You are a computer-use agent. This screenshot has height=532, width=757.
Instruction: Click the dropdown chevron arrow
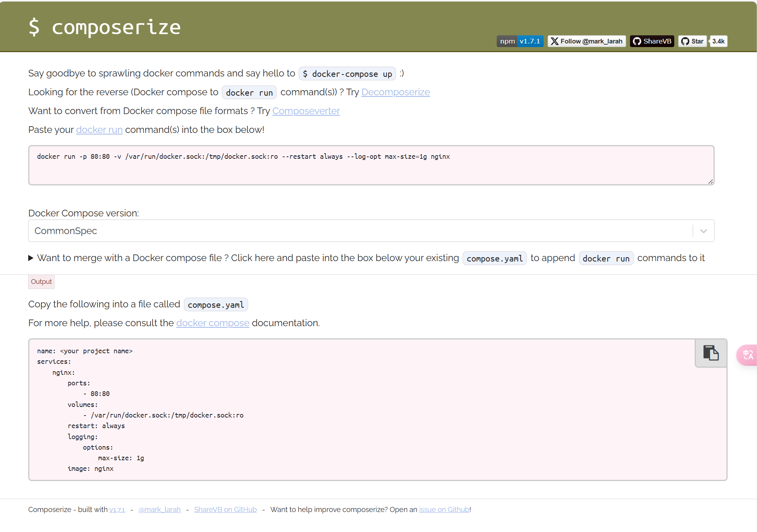703,231
